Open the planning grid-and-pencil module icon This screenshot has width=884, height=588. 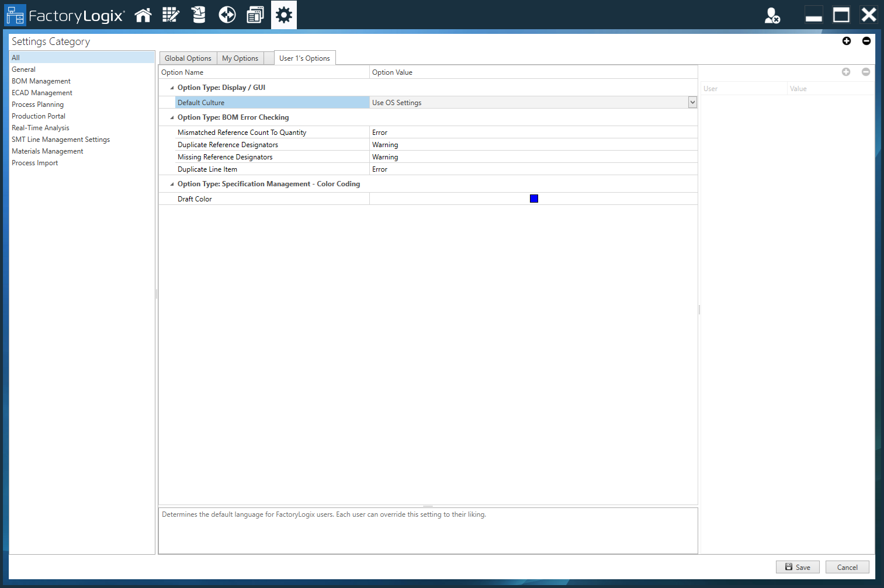pyautogui.click(x=171, y=15)
